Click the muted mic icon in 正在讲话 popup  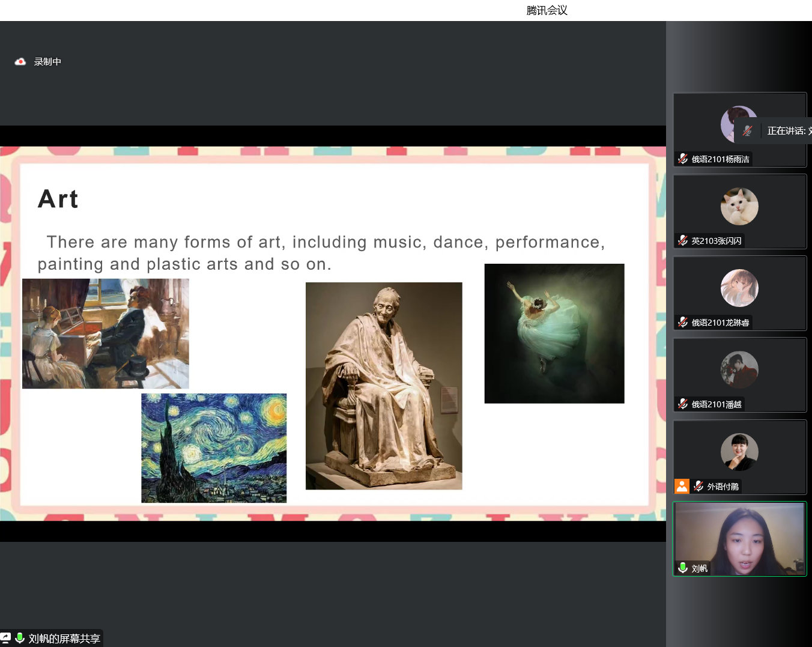point(748,130)
